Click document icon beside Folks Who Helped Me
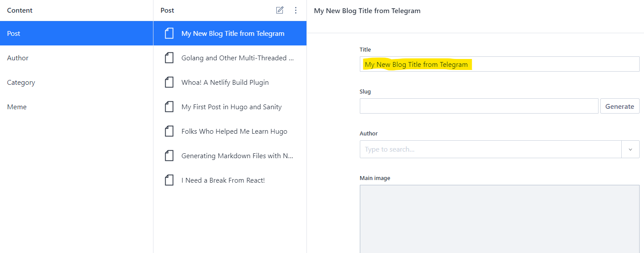The image size is (644, 253). click(x=169, y=131)
